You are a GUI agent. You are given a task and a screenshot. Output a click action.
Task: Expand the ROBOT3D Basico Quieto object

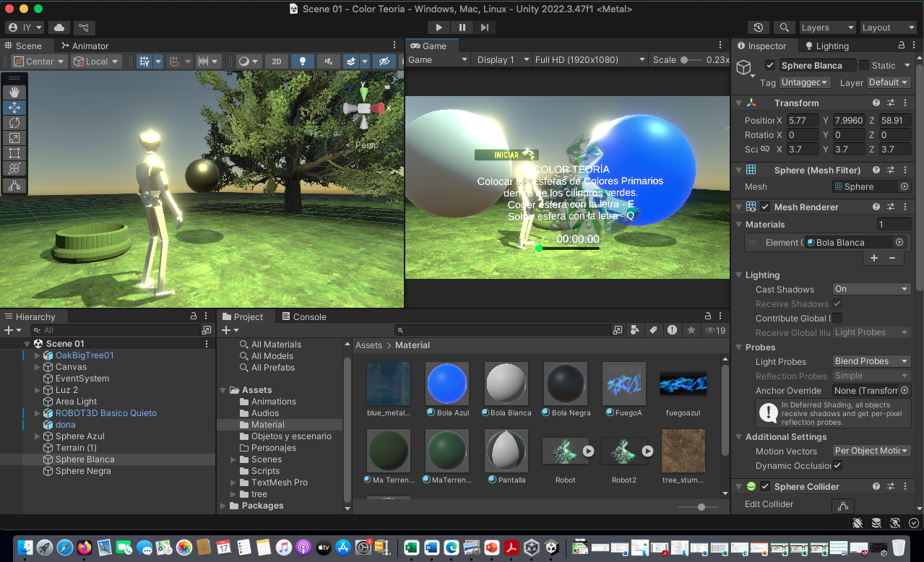[38, 413]
